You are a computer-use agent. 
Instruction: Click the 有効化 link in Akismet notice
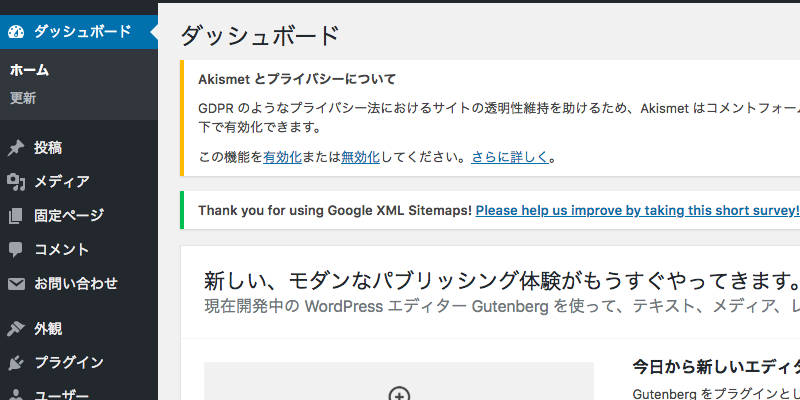(x=283, y=157)
